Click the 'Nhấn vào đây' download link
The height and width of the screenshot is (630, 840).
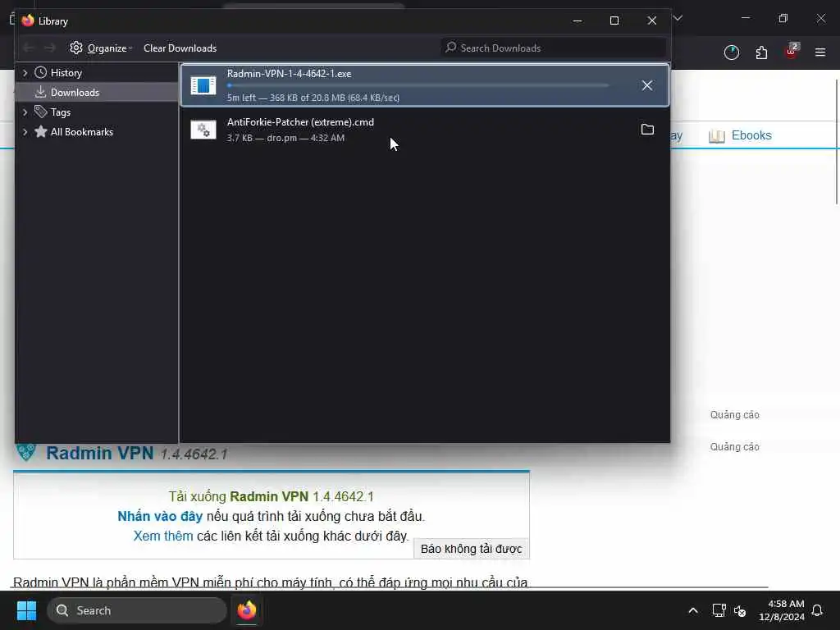tap(160, 517)
